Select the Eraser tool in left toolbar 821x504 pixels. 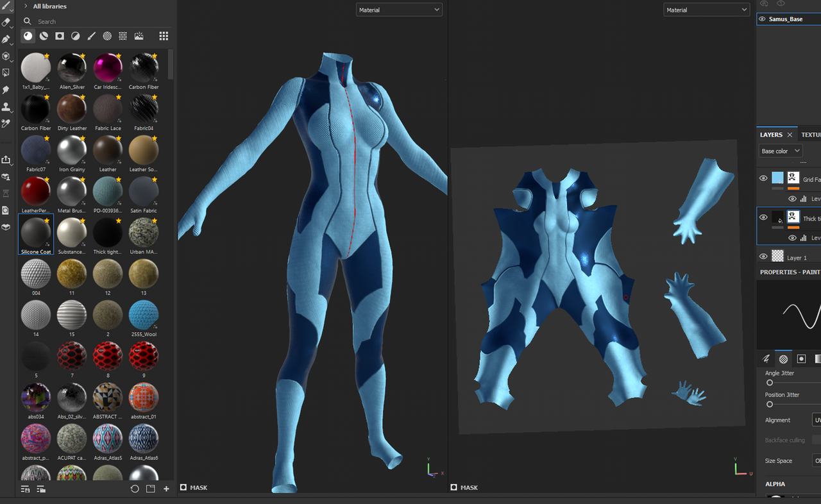coord(6,22)
